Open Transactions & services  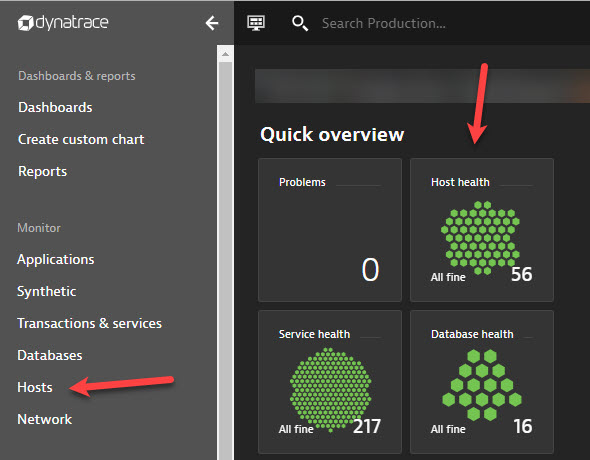(90, 323)
